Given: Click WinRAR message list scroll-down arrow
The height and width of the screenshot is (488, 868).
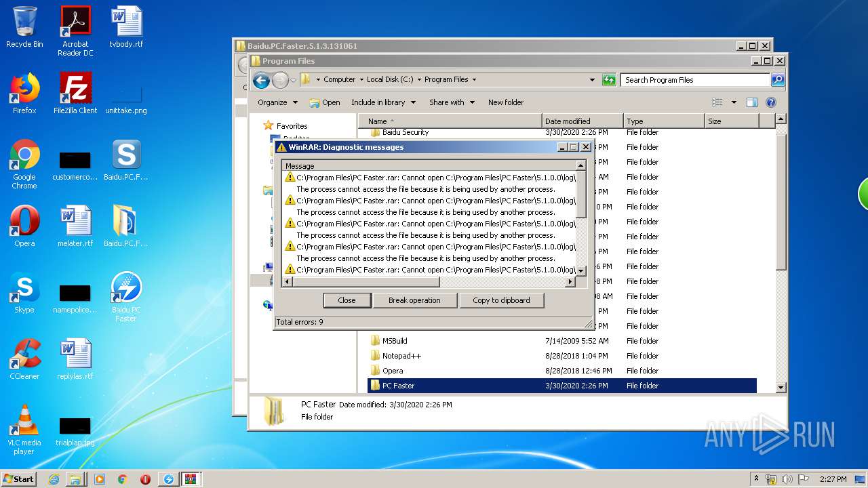Looking at the screenshot, I should (x=581, y=270).
